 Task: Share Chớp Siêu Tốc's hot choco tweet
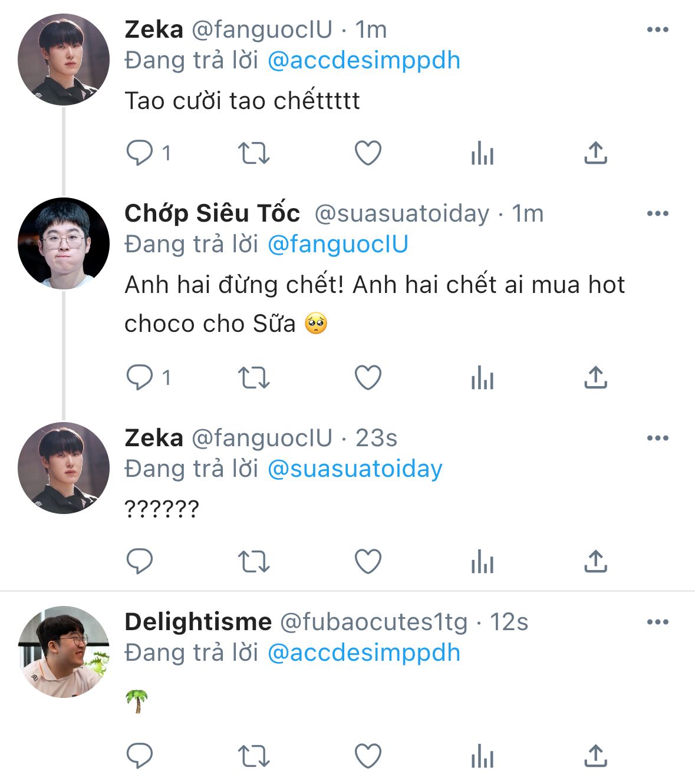(595, 378)
